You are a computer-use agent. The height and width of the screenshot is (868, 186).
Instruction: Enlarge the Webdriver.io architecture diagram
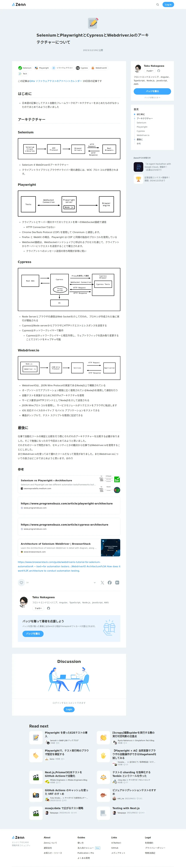coord(69,368)
